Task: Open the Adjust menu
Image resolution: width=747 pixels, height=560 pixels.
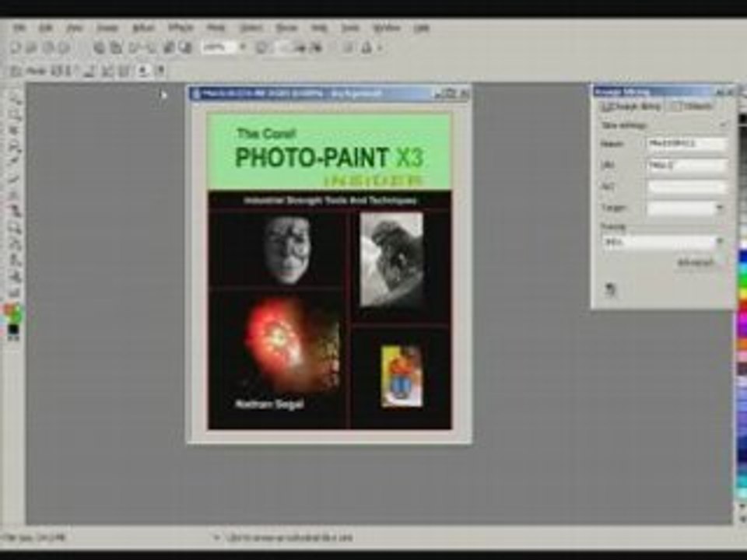Action: tap(143, 28)
